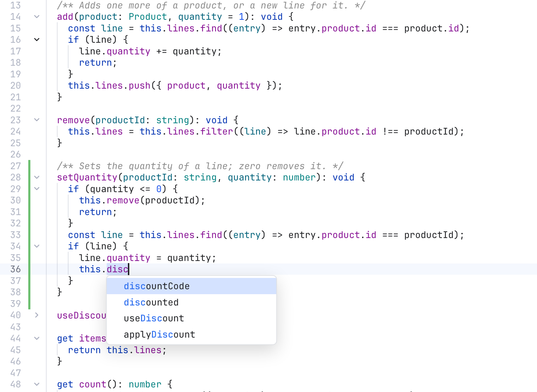
Task: Choose the discounted completion suggestion
Action: [x=191, y=302]
